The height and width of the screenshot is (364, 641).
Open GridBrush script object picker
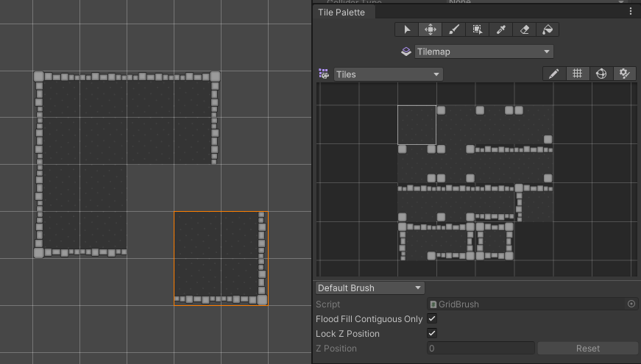(x=631, y=304)
